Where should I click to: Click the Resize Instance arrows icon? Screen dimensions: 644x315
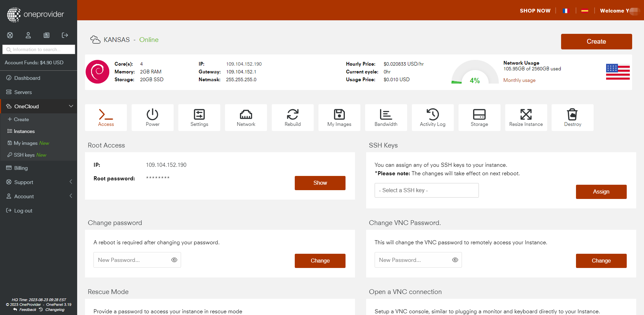click(526, 114)
